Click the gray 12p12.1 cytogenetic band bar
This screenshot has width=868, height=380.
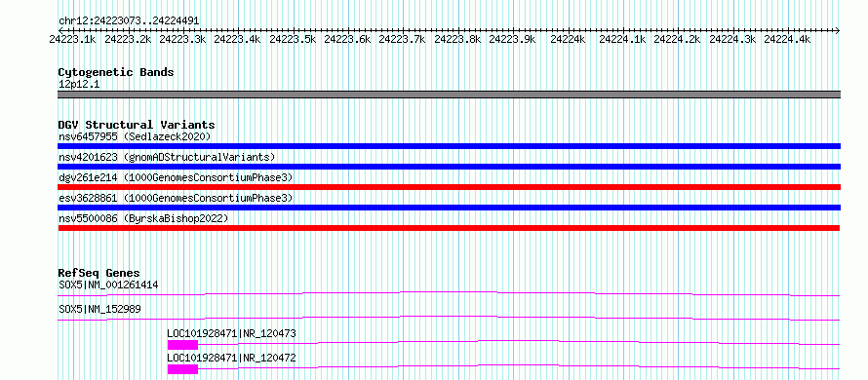coord(449,95)
